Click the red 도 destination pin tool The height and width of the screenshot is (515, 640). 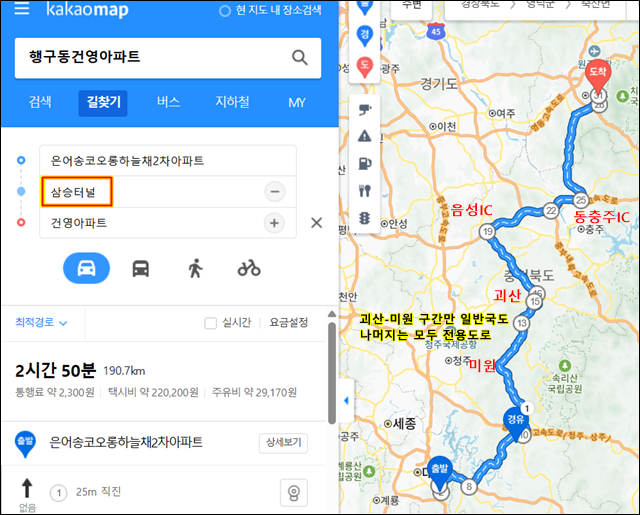[364, 66]
